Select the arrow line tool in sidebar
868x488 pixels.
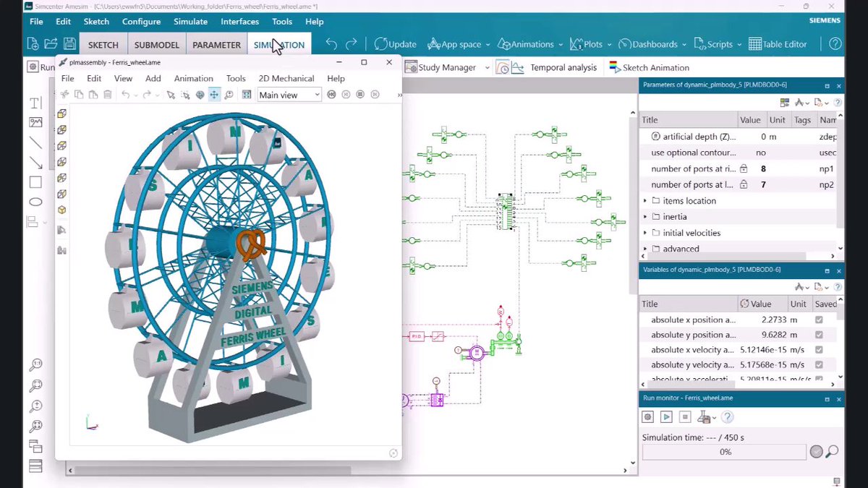point(35,163)
